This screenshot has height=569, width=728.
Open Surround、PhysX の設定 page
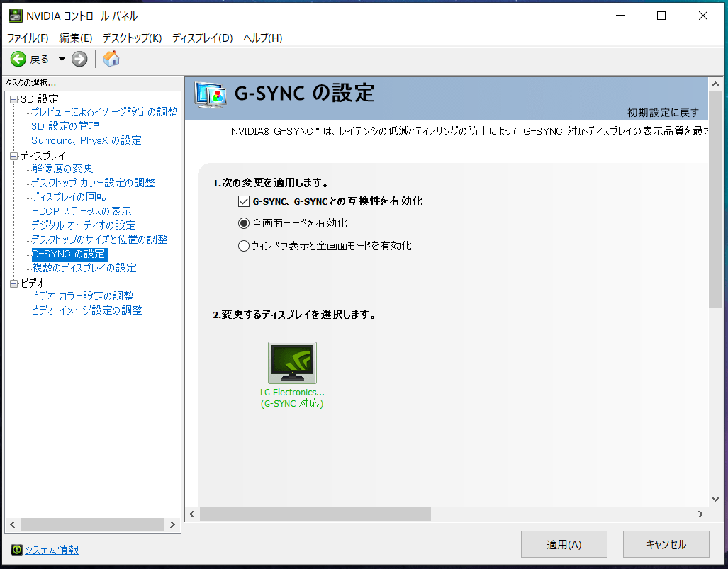pos(86,140)
